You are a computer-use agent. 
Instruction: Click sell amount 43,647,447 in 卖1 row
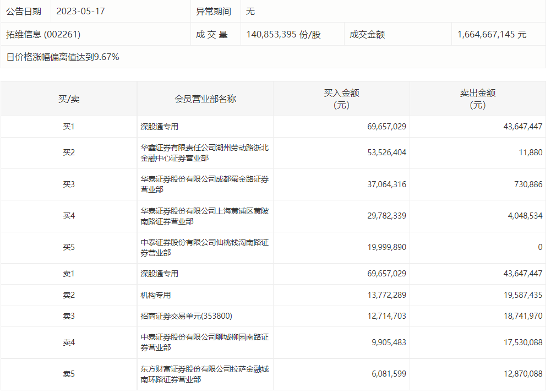tap(523, 274)
